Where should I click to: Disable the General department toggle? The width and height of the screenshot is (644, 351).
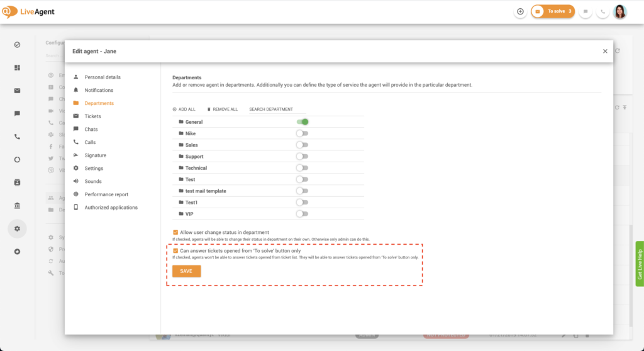coord(303,122)
